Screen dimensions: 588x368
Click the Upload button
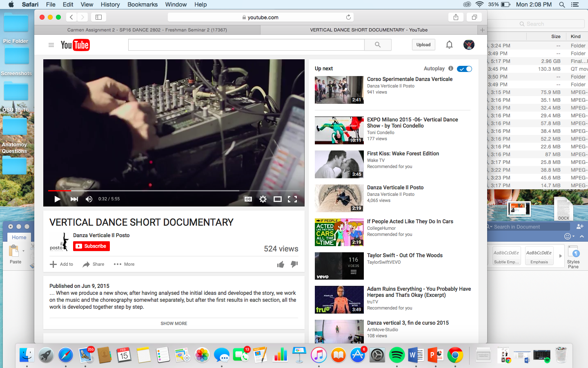click(x=423, y=45)
